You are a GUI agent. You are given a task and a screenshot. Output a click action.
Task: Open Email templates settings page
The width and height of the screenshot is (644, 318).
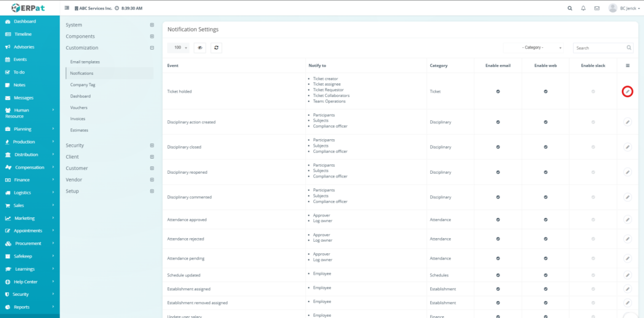pyautogui.click(x=85, y=62)
